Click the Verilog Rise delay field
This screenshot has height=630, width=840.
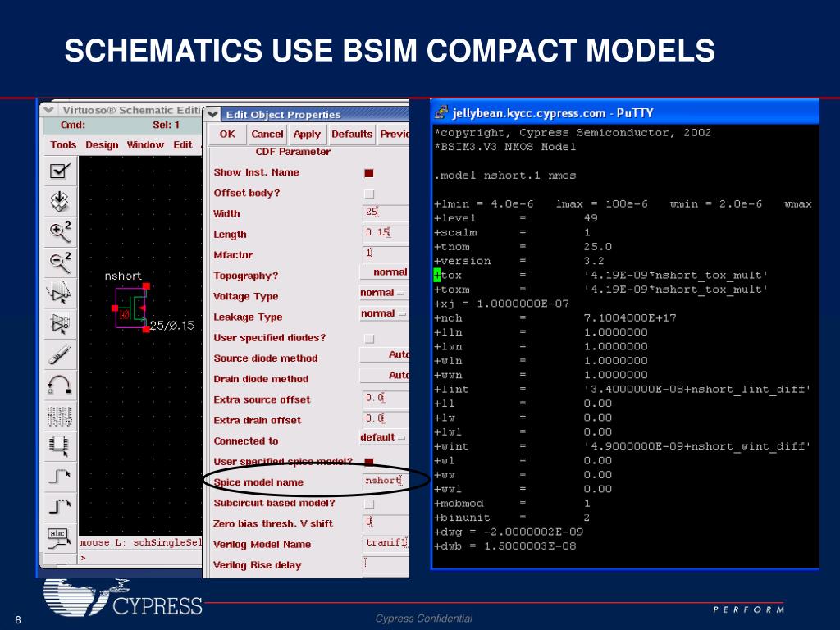point(386,564)
